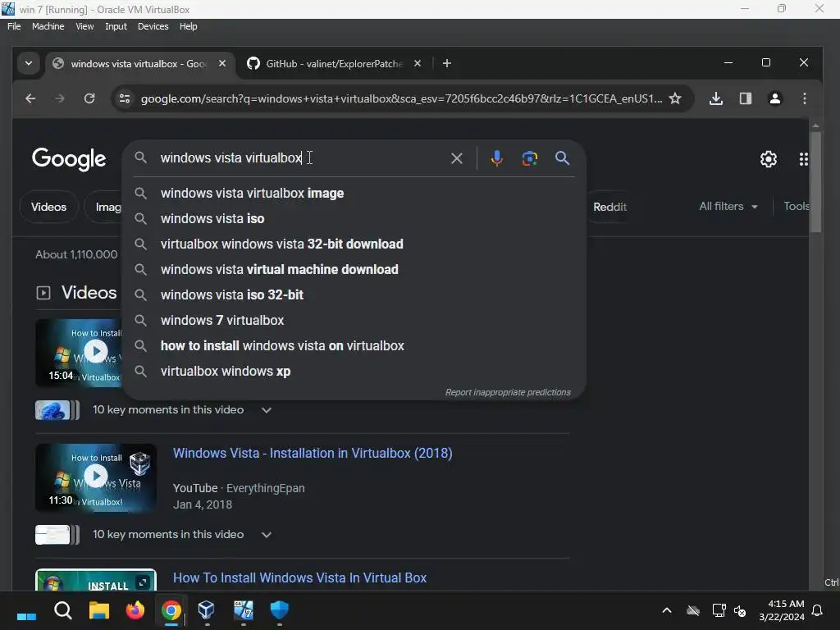840x630 pixels.
Task: Choose how to install windows vista on virtualbox
Action: [354, 345]
